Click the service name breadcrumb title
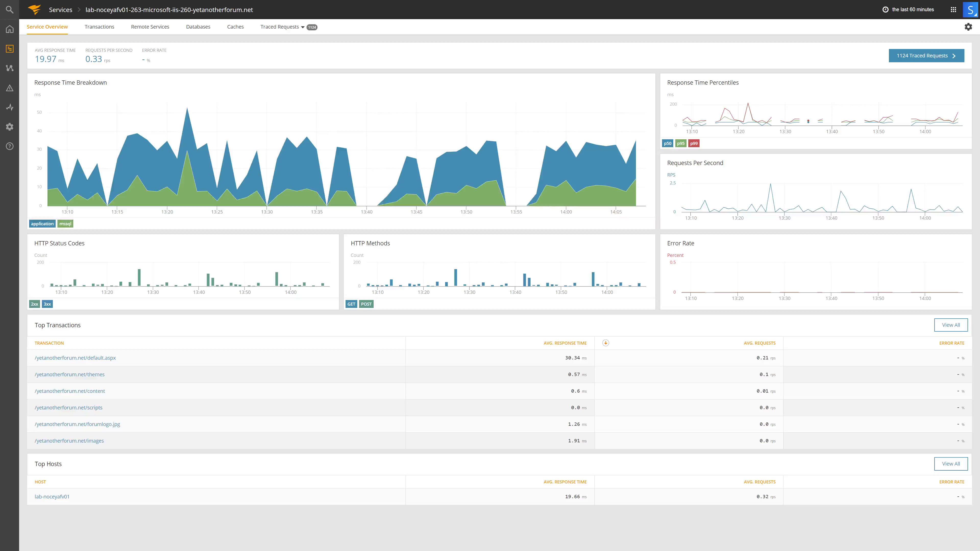 point(169,9)
